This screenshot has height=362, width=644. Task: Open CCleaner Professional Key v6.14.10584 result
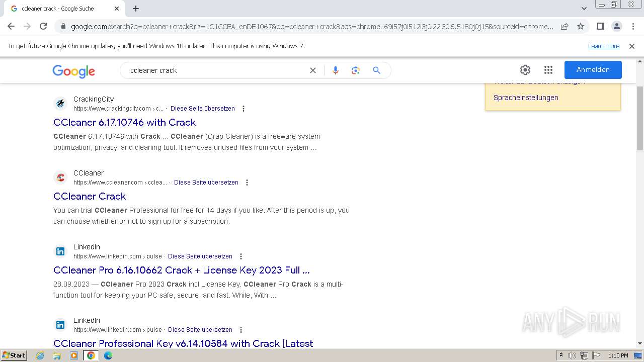click(x=183, y=343)
